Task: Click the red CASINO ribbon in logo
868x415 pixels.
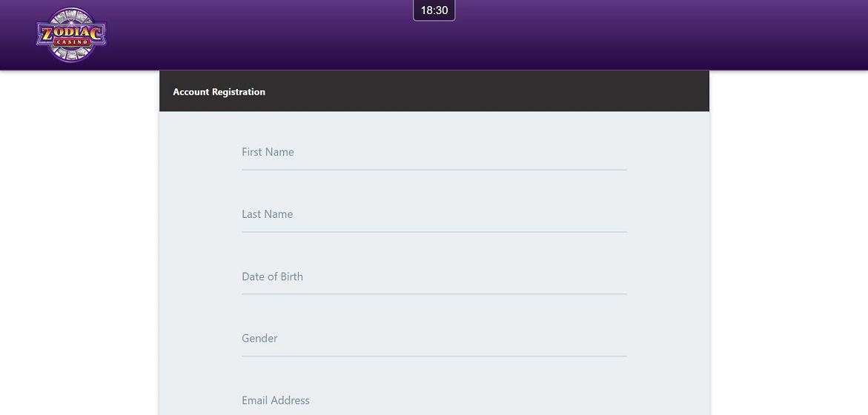Action: (x=72, y=42)
